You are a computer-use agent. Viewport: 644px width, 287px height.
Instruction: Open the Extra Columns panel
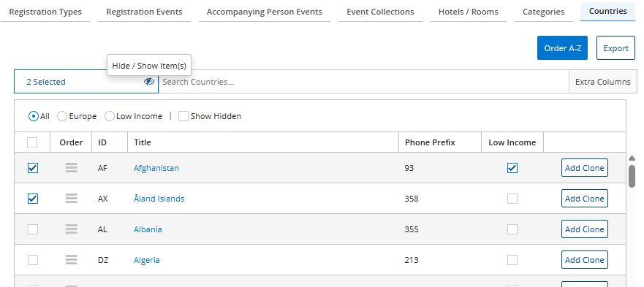click(602, 82)
